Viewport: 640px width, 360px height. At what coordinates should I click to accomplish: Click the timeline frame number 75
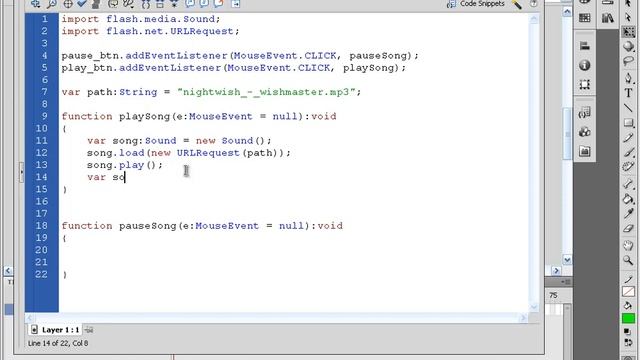pos(553,296)
